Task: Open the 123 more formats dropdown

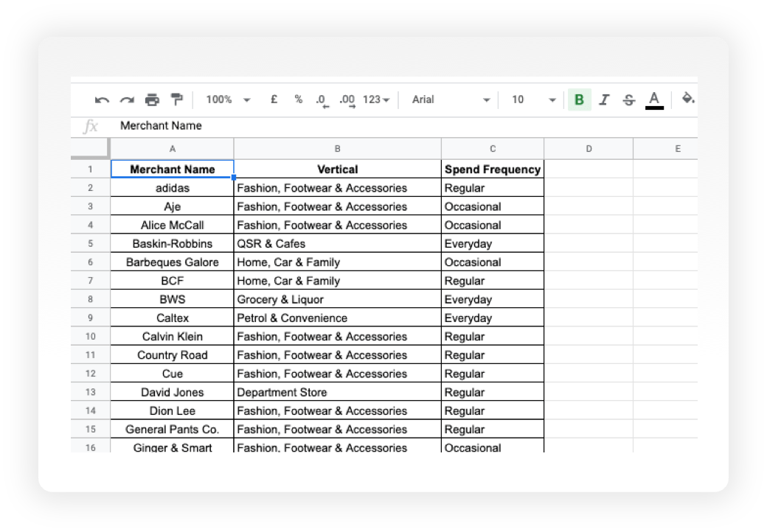Action: click(x=376, y=99)
